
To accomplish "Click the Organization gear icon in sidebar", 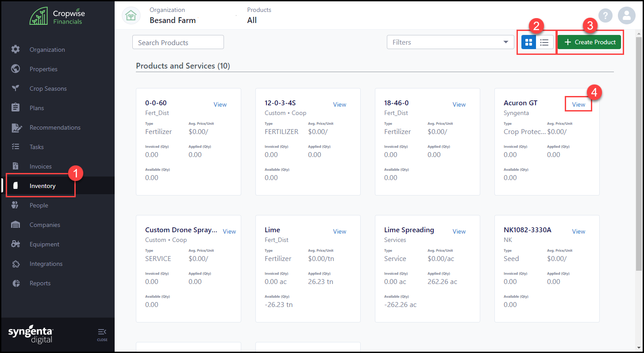I will (15, 50).
